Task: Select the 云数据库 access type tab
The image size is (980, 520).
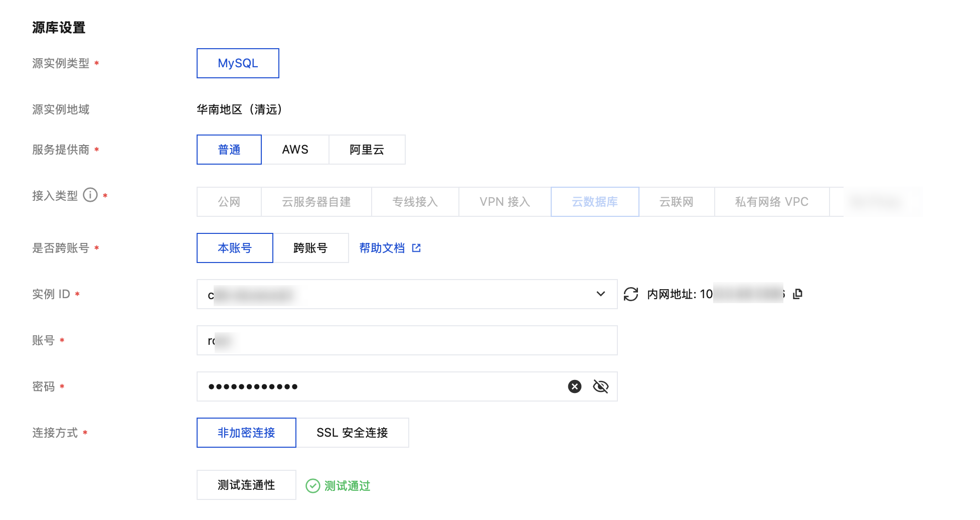Action: click(x=595, y=202)
